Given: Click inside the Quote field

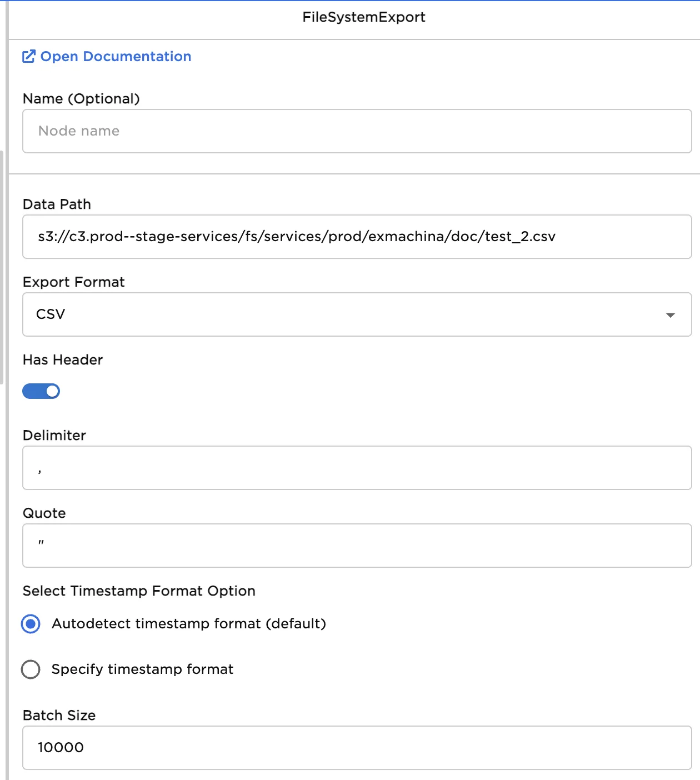Looking at the screenshot, I should (x=357, y=546).
